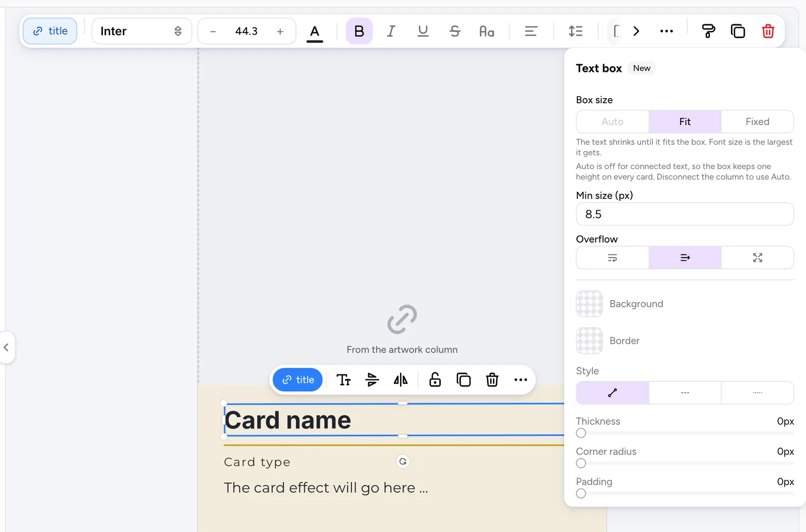806x532 pixels.
Task: Decrease font size with minus button
Action: pos(213,31)
